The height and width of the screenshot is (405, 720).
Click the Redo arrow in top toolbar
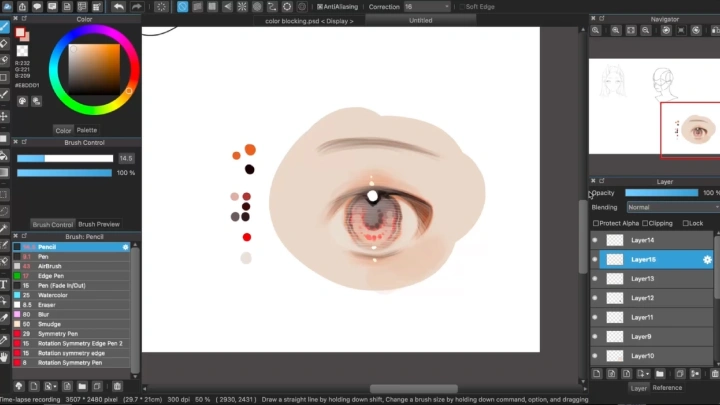136,6
